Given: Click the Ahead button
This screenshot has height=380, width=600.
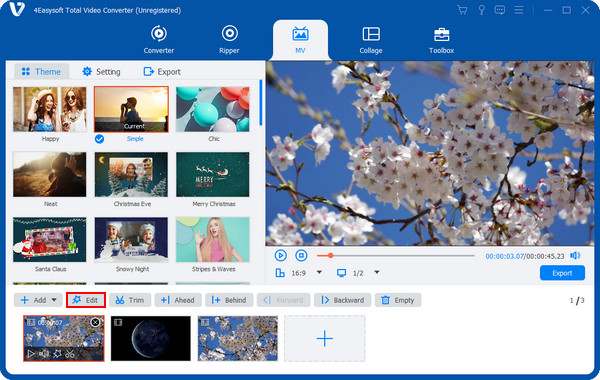Looking at the screenshot, I should [178, 300].
